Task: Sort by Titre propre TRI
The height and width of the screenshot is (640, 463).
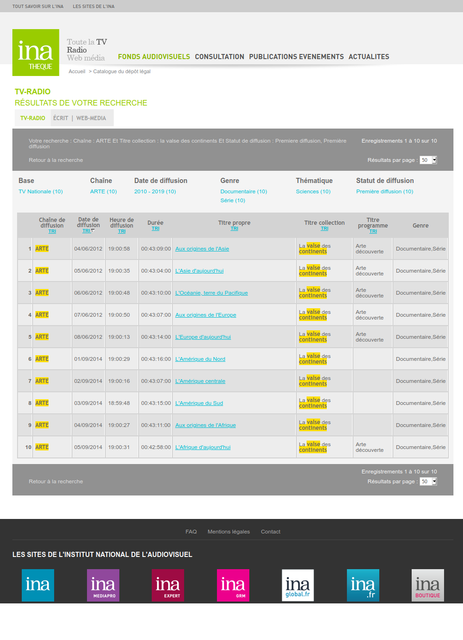Action: click(234, 229)
